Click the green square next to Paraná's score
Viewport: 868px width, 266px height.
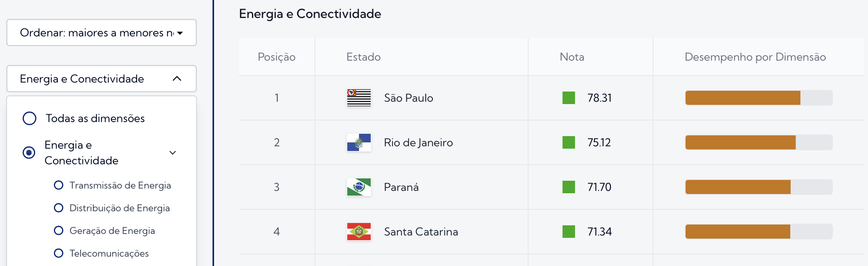pos(568,187)
